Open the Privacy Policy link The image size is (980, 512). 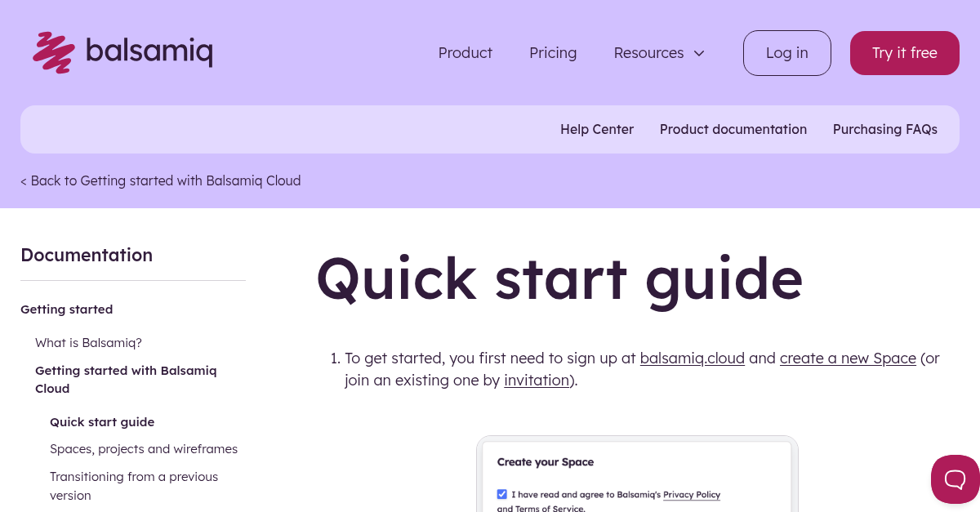pos(692,495)
